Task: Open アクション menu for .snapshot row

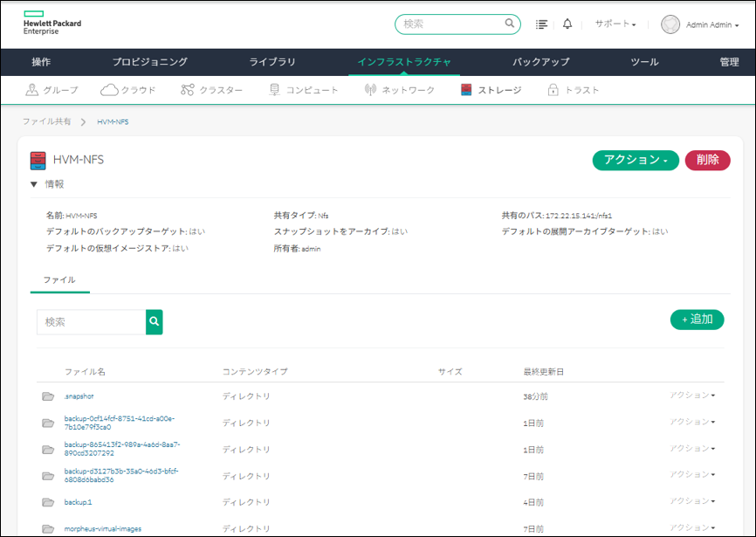Action: coord(692,396)
